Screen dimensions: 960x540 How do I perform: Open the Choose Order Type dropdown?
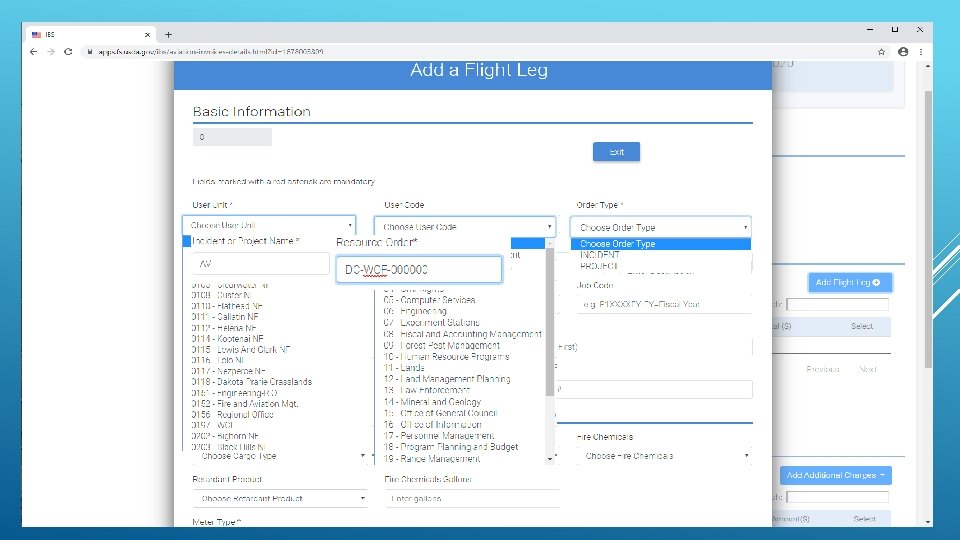pos(660,227)
